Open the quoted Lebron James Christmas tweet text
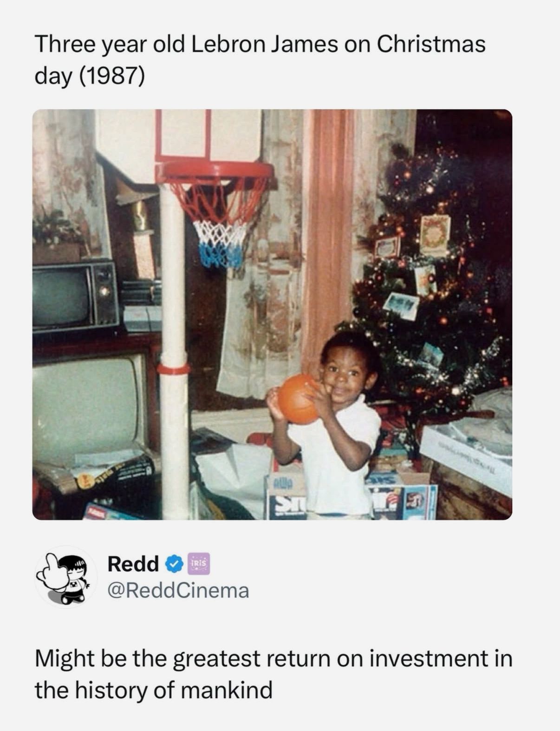This screenshot has height=731, width=560. click(x=260, y=60)
